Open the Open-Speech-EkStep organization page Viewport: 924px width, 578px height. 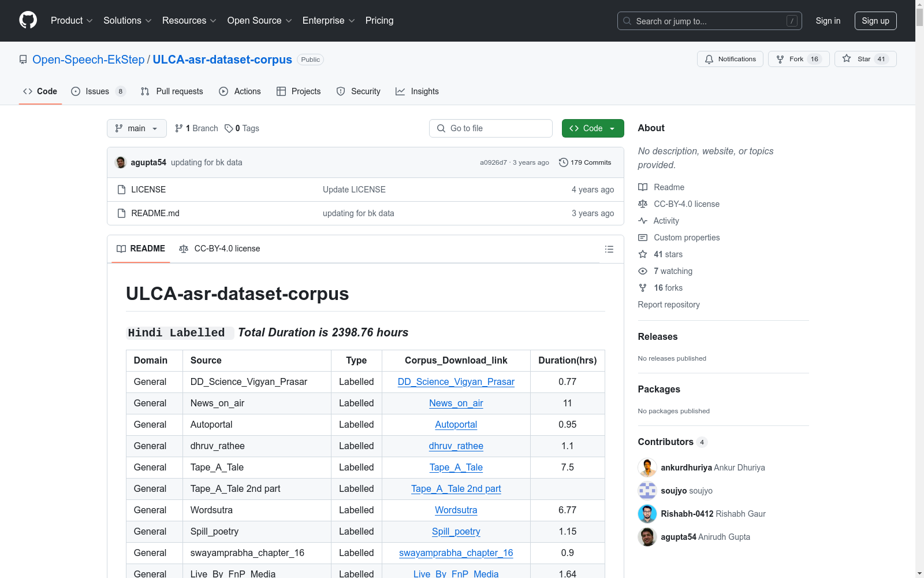click(x=88, y=60)
